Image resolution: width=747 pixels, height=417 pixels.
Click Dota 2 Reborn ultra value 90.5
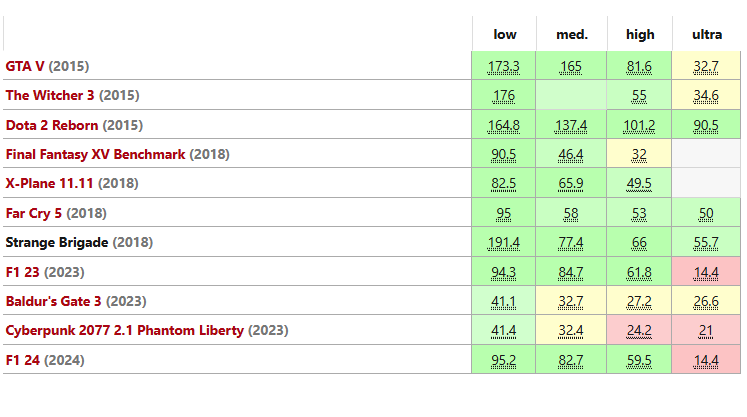pyautogui.click(x=706, y=126)
